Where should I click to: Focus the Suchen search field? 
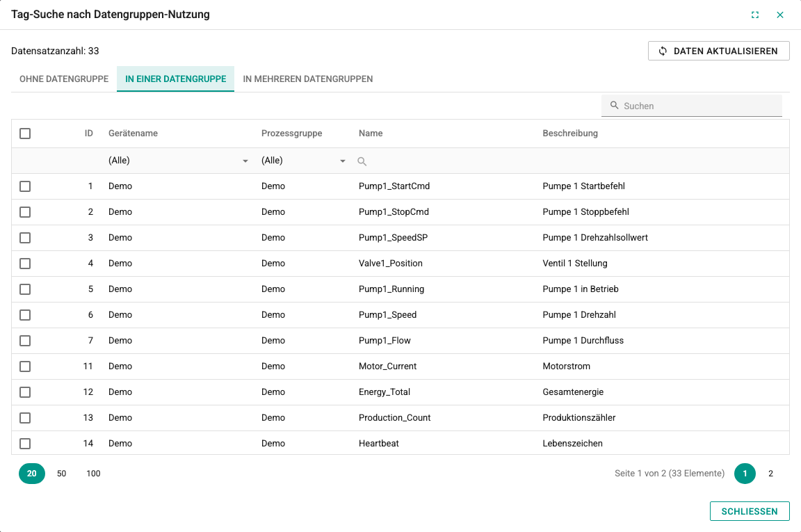coord(692,106)
